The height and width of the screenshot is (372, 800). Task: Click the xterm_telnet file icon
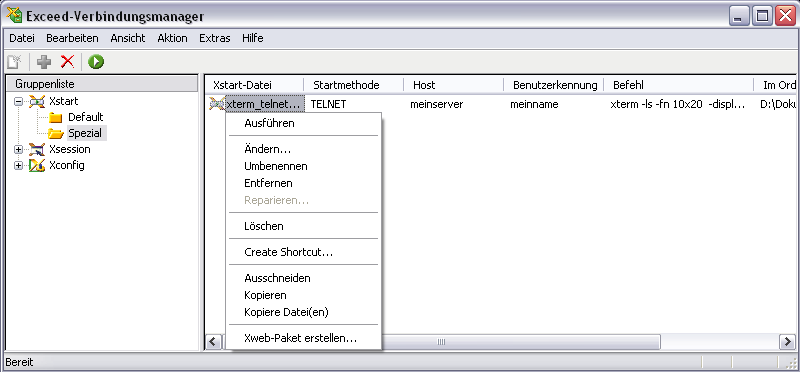coord(217,104)
